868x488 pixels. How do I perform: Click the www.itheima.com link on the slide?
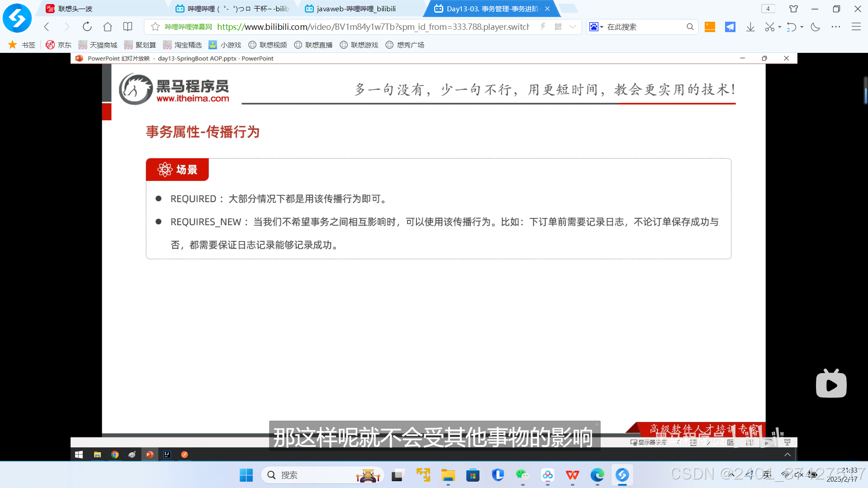pyautogui.click(x=193, y=99)
